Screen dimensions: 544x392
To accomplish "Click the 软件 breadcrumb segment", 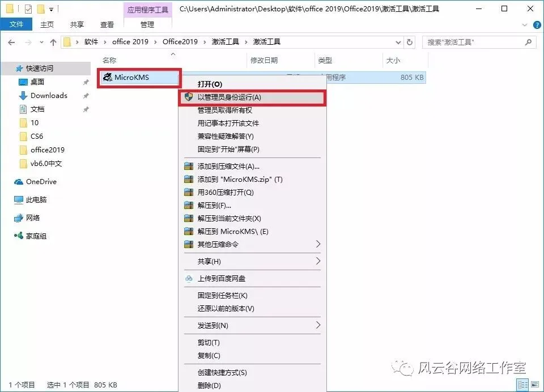I will 91,42.
